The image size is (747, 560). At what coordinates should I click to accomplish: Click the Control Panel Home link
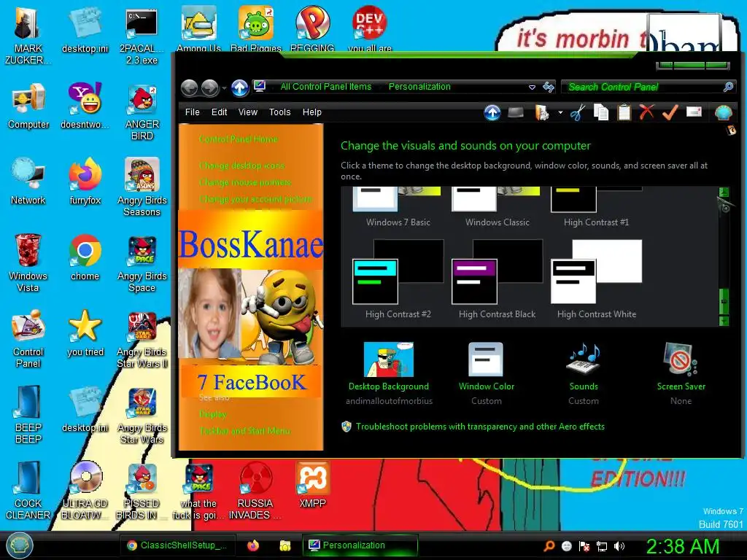239,139
